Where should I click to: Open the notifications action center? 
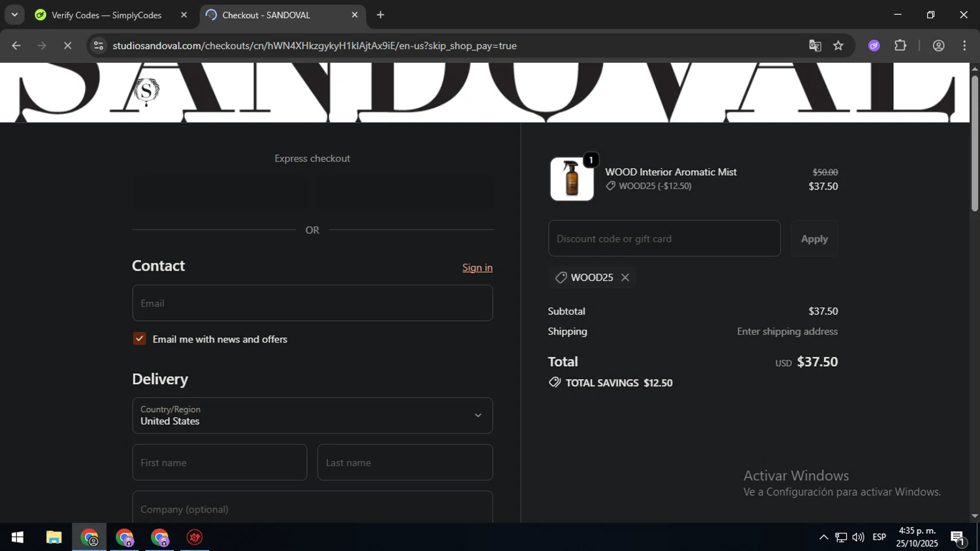point(958,538)
